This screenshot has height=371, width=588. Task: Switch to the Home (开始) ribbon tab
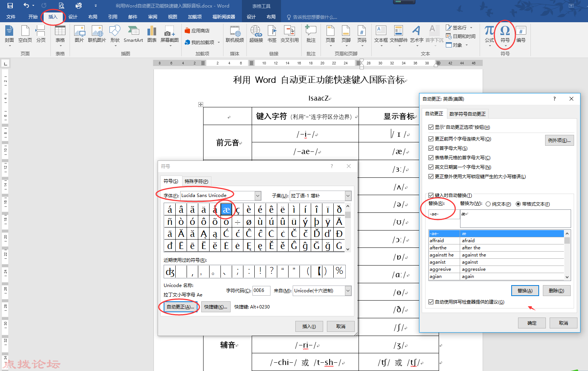[x=33, y=17]
